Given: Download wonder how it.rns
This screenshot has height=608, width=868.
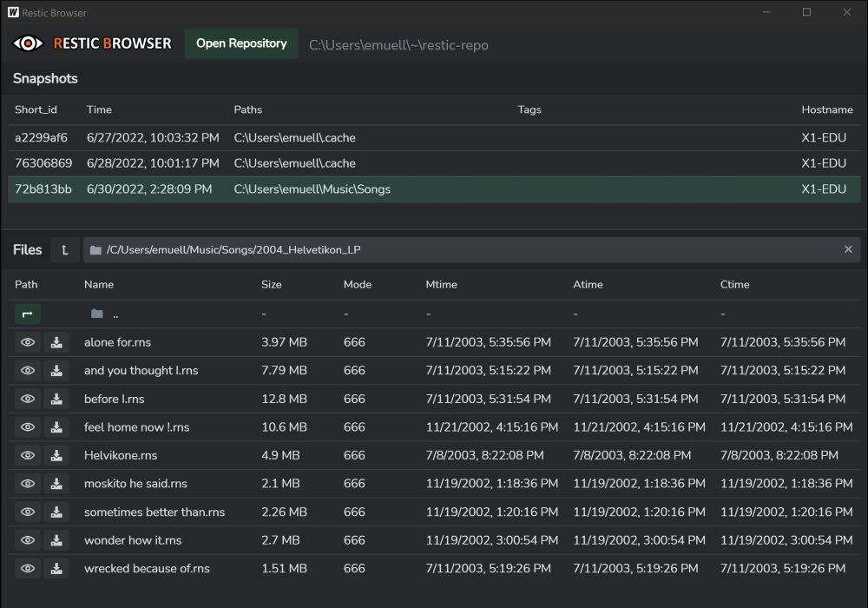Looking at the screenshot, I should [x=56, y=539].
